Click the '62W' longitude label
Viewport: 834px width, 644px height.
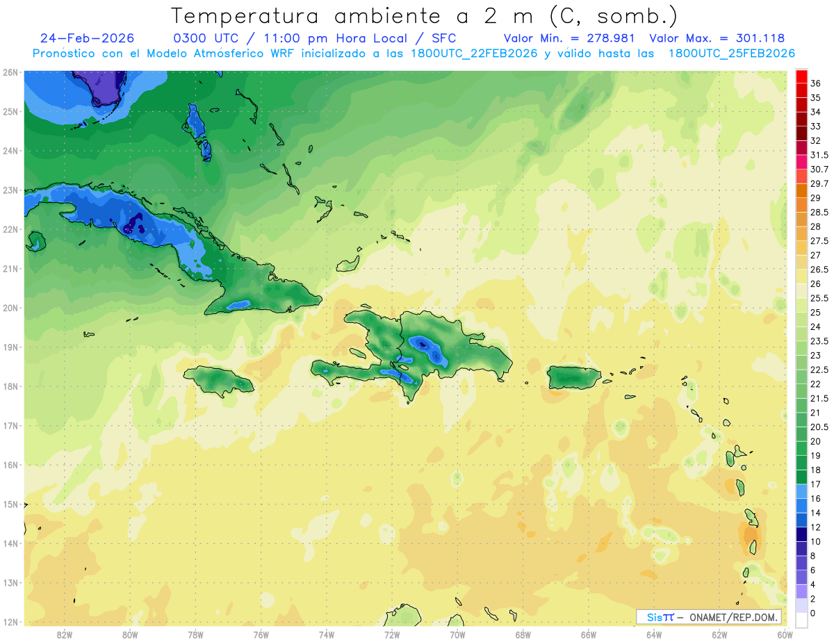(x=719, y=634)
